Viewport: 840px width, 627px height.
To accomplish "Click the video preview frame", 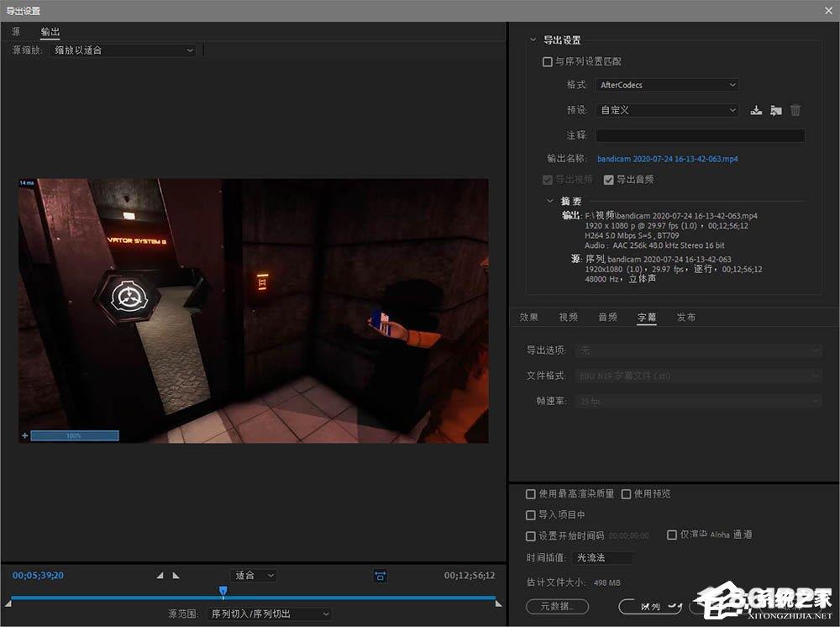I will (x=254, y=311).
